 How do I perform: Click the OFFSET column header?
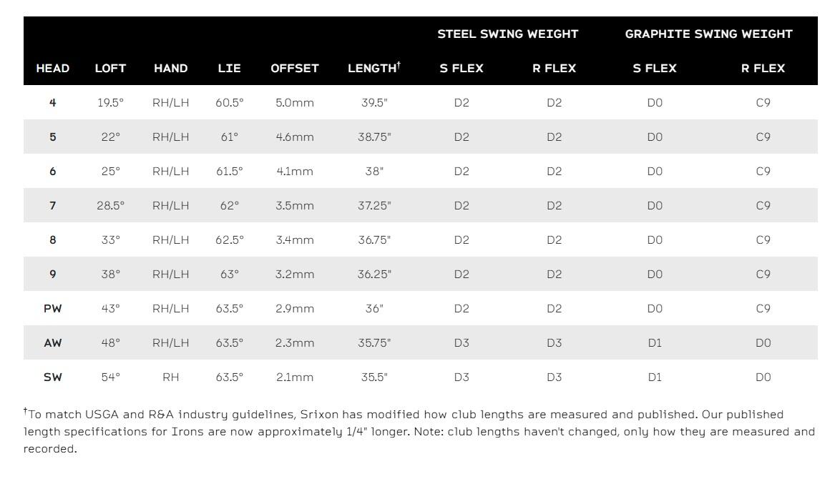[295, 69]
